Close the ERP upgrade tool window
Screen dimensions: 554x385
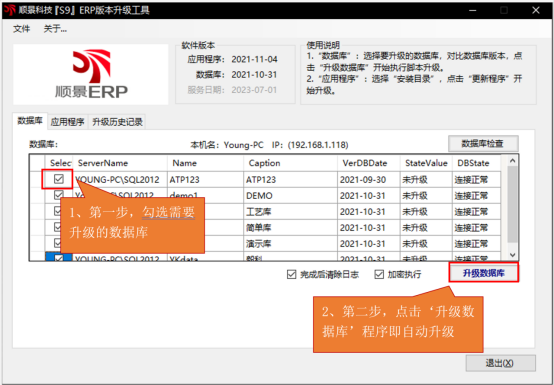coord(536,10)
